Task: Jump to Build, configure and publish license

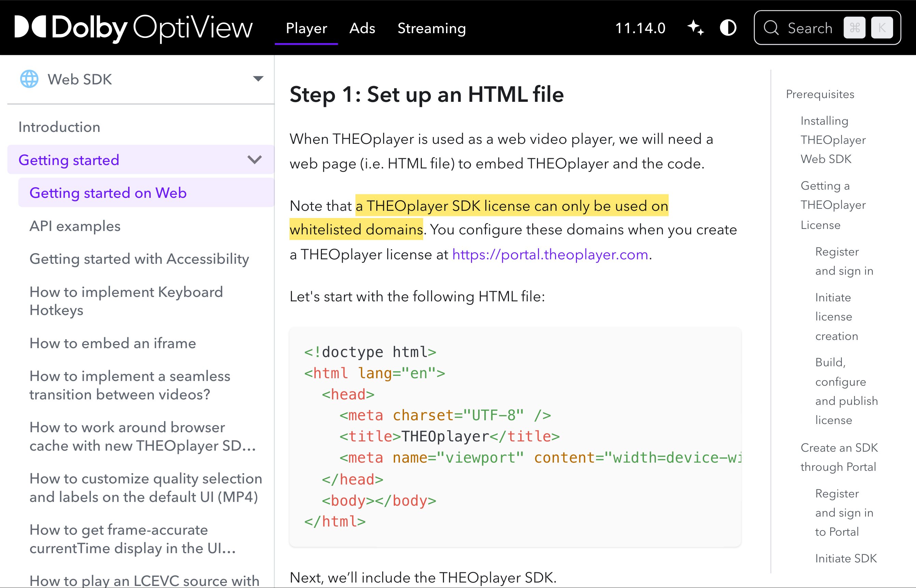Action: [x=847, y=391]
